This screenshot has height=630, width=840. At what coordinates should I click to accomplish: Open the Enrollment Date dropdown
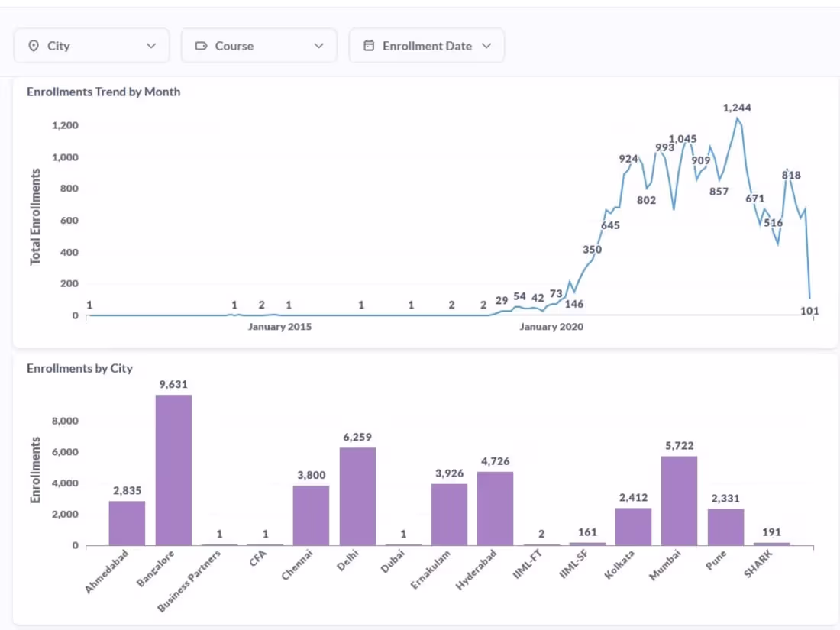point(486,45)
